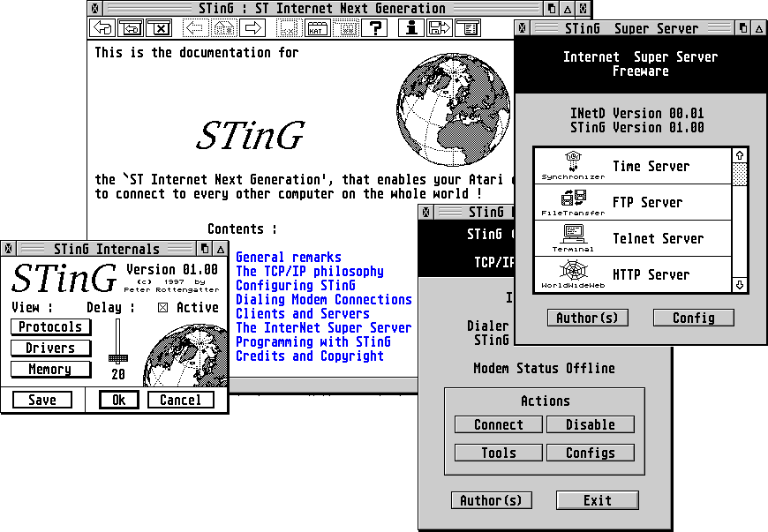Click Exit in the dialer window

click(598, 500)
